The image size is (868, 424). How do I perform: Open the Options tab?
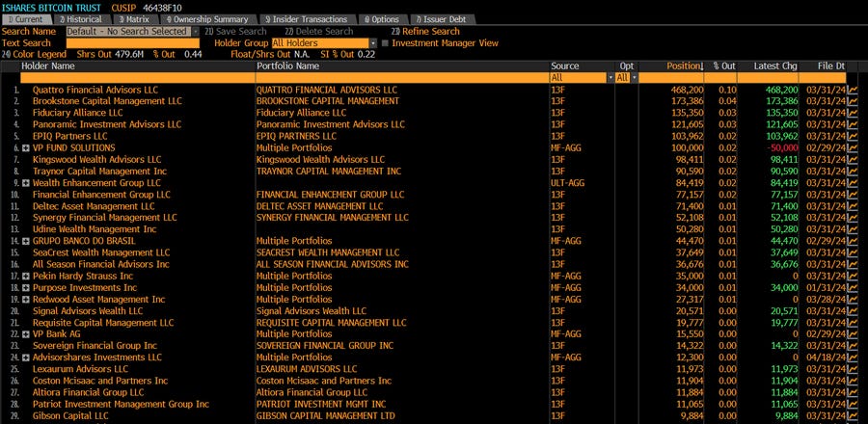381,19
